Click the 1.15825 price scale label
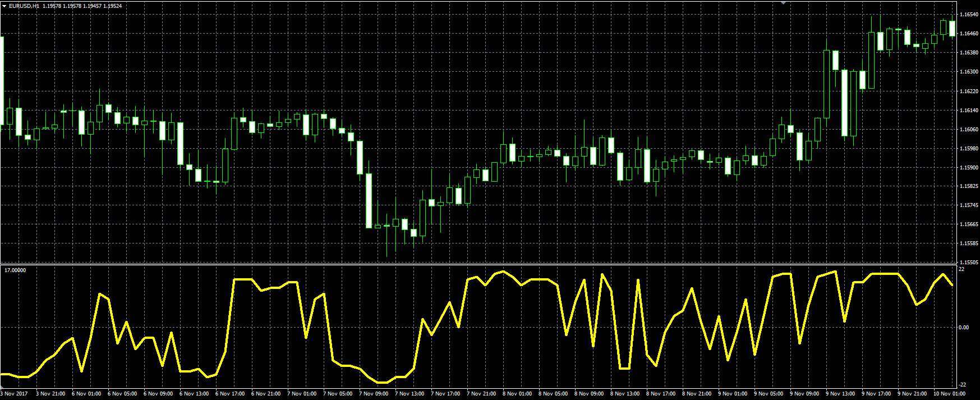The width and height of the screenshot is (980, 400). click(969, 186)
